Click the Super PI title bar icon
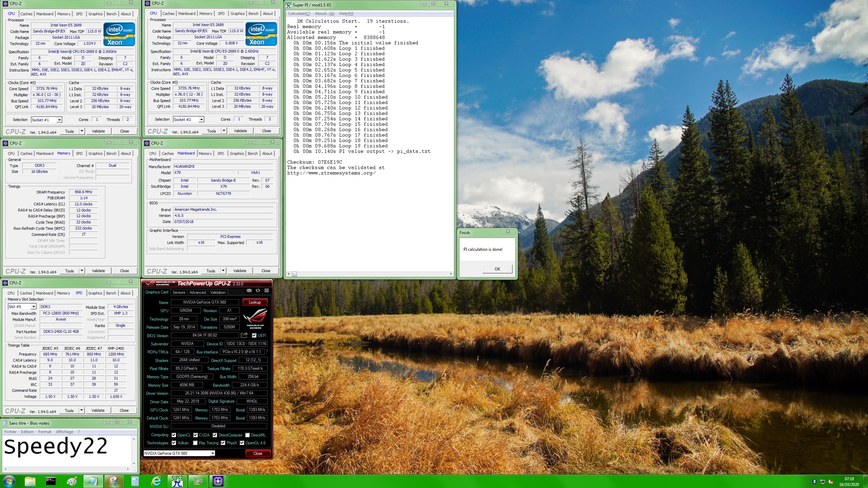This screenshot has width=868, height=488. click(x=289, y=5)
